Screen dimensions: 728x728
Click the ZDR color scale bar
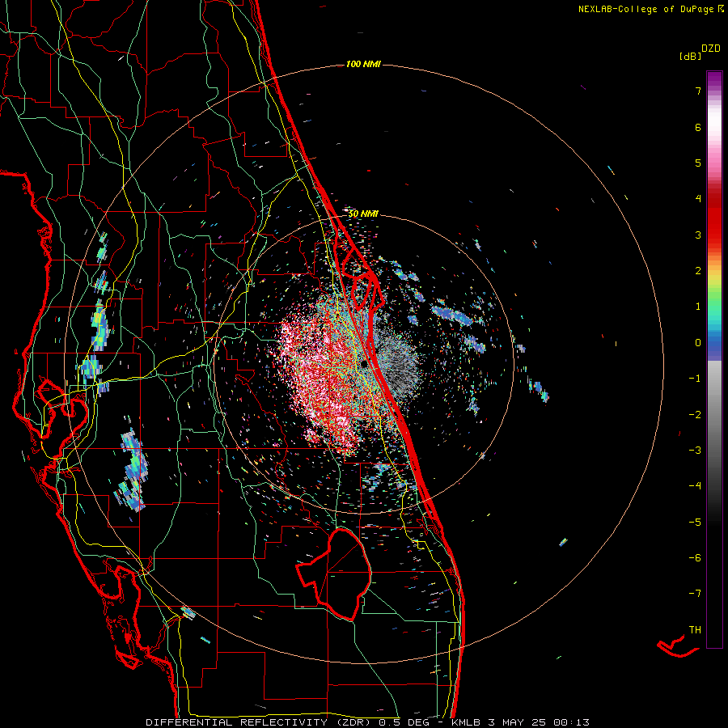714,359
